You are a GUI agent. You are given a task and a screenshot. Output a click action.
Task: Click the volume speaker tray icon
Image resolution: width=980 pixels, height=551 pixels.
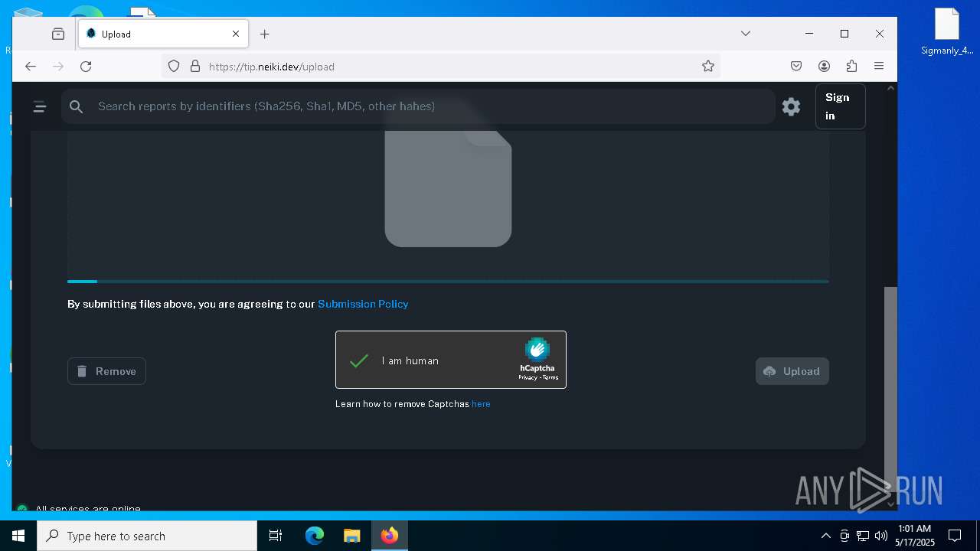click(x=881, y=536)
